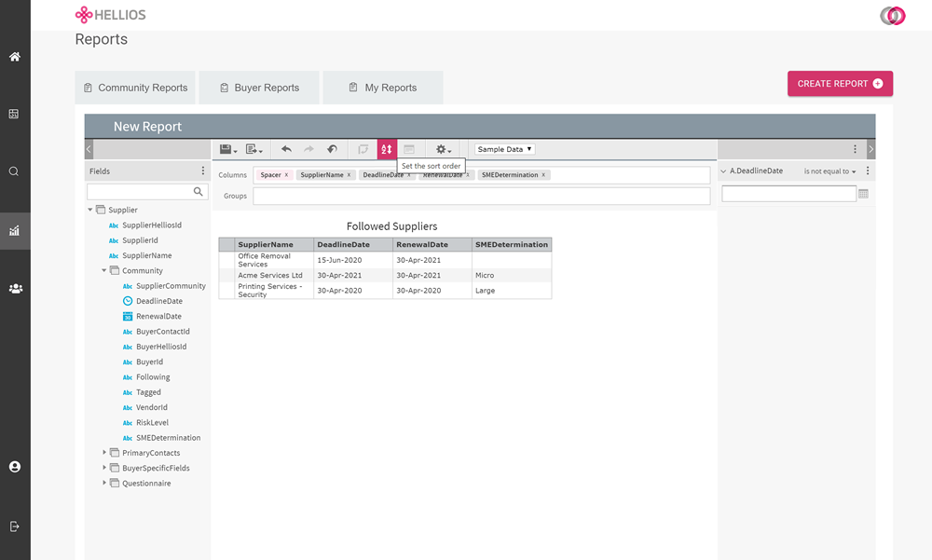Viewport: 932px width, 560px height.
Task: Click the 'Followed Suppliers' report title
Action: point(391,225)
